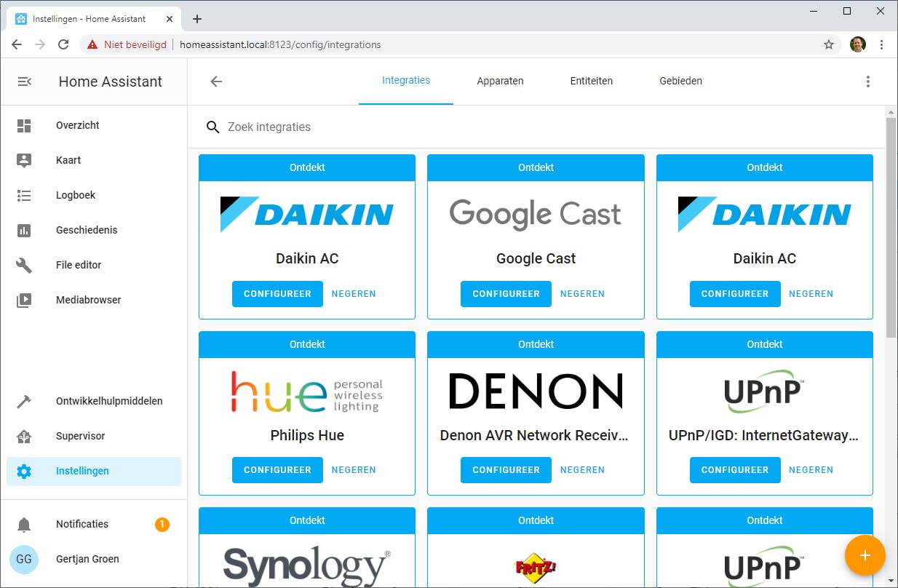The width and height of the screenshot is (898, 588).
Task: Configure the first Daikin AC integration
Action: pos(277,294)
